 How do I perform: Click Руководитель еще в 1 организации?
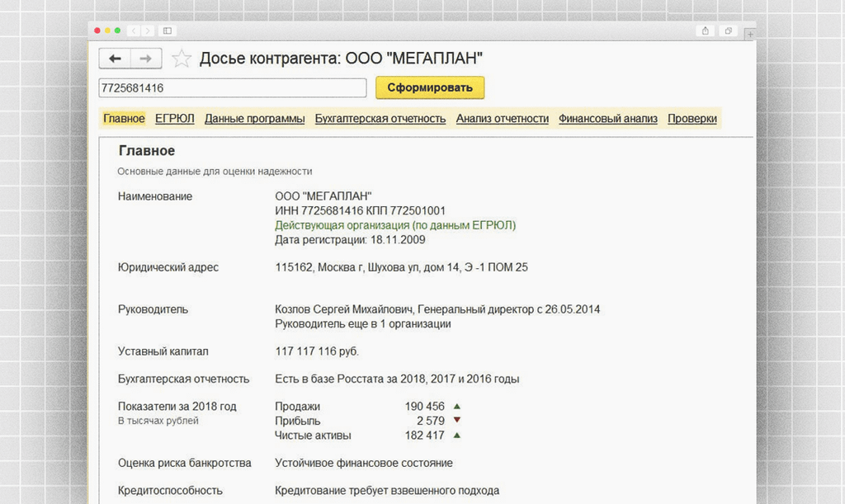363,323
